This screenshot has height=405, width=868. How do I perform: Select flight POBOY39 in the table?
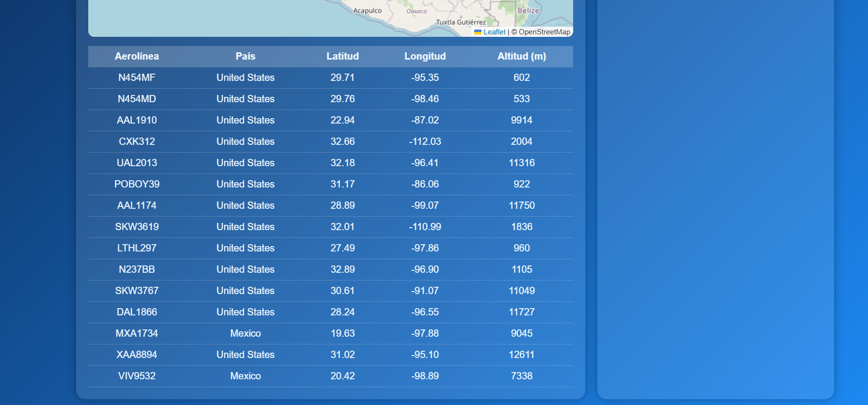(x=137, y=184)
